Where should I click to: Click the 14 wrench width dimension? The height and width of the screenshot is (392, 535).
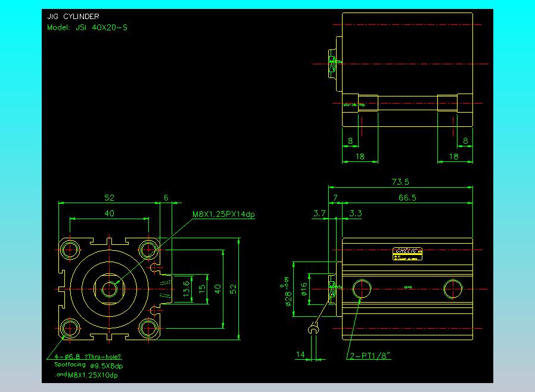[300, 354]
